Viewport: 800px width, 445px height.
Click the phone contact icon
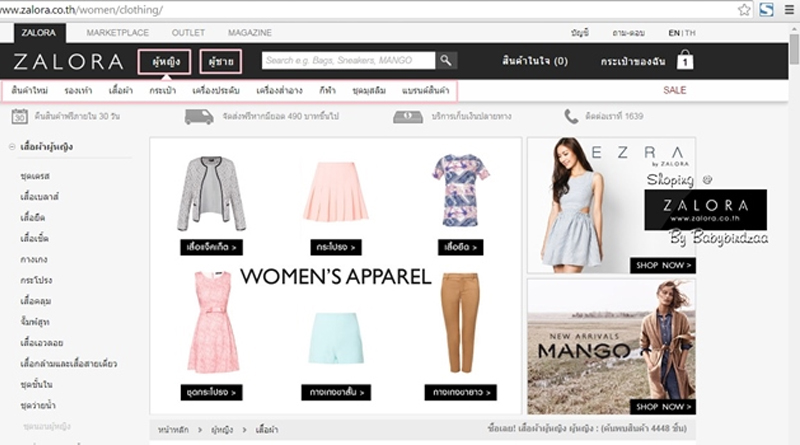pyautogui.click(x=571, y=116)
